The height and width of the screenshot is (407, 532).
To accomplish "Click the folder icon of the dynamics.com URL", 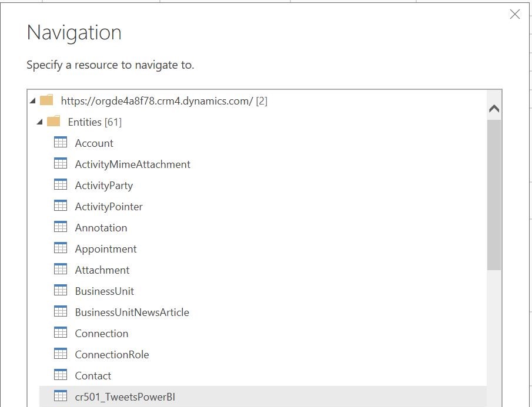I will [x=46, y=100].
